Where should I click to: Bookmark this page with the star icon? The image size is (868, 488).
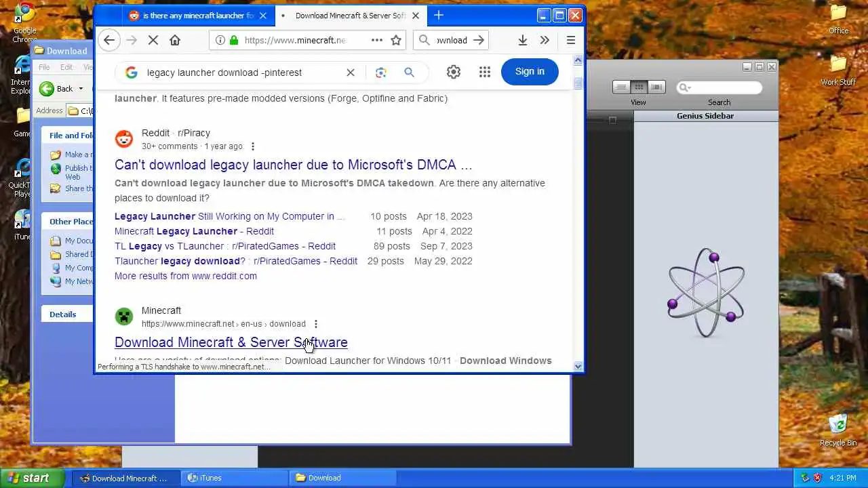pos(396,40)
